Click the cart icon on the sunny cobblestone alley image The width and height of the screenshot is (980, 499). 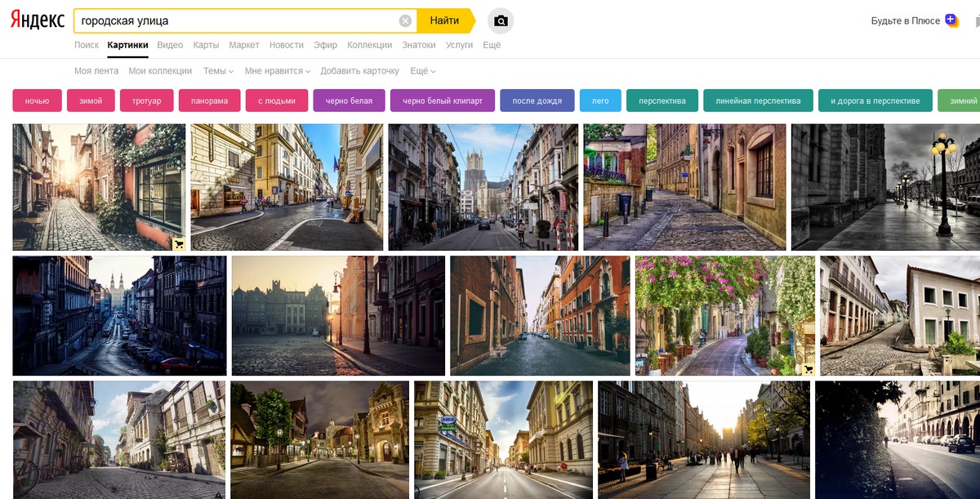point(178,243)
